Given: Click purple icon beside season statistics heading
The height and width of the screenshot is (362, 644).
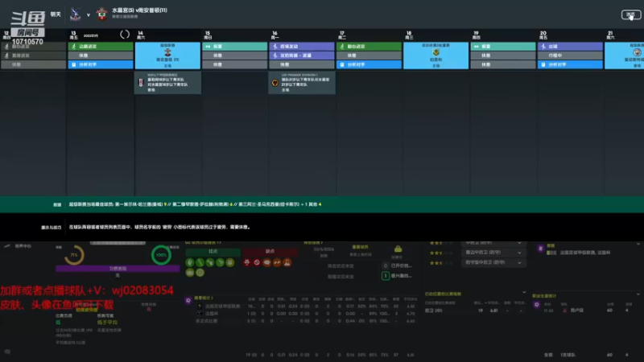Looking at the screenshot, I should pos(188,300).
